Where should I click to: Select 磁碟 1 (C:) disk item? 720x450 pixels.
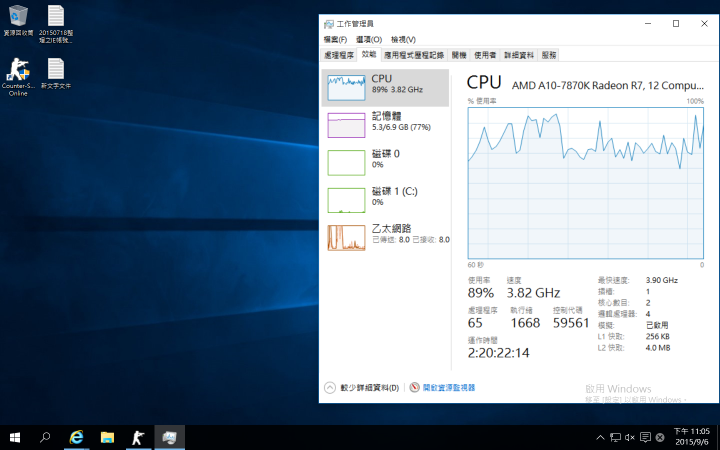[385, 200]
